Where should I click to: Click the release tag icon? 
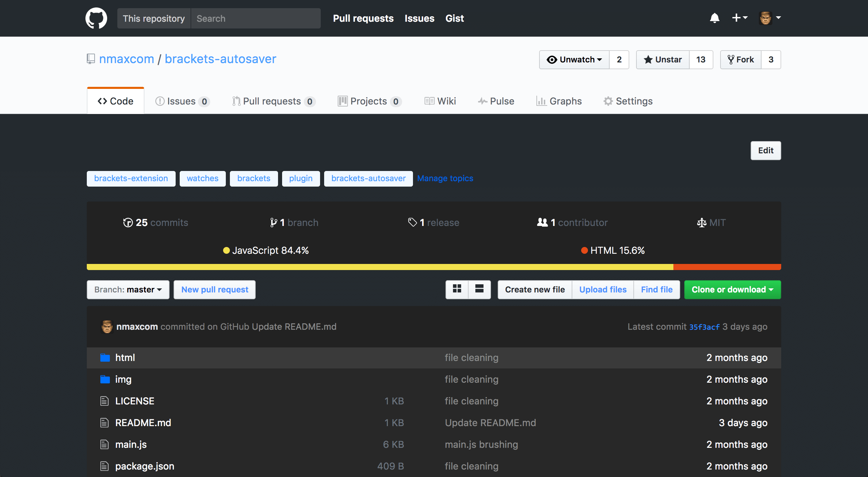(412, 223)
